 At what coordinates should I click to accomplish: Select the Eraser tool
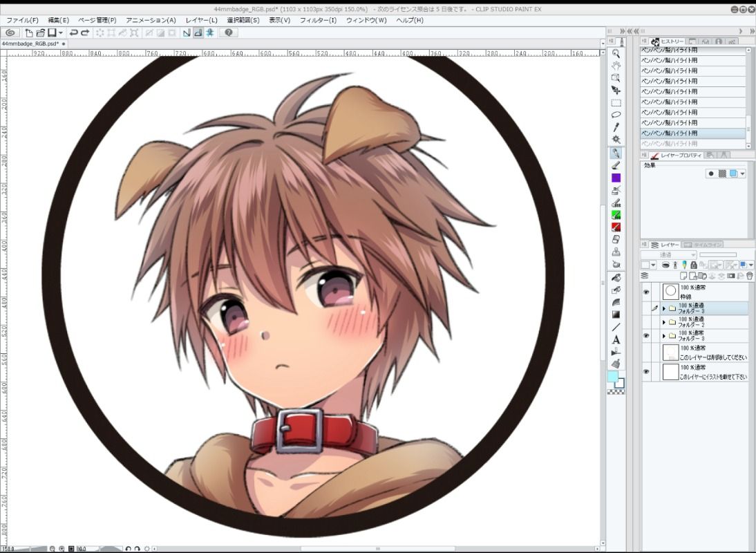616,239
